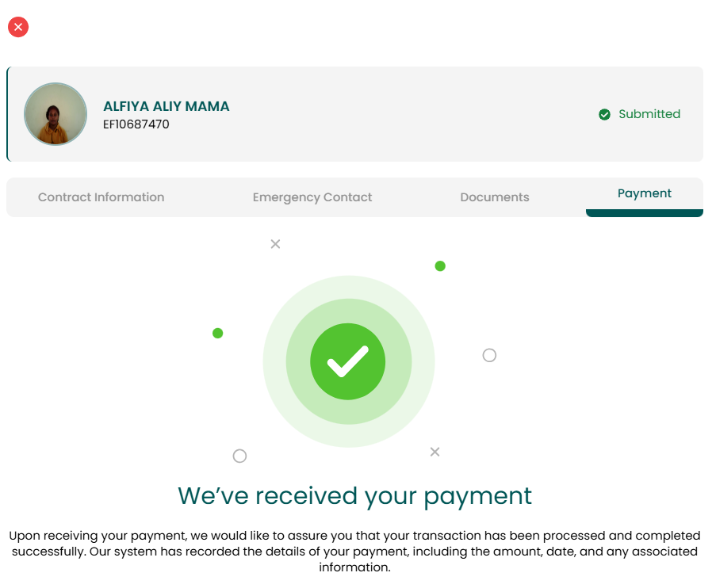716x588 pixels.
Task: Click the large green checkmark success icon
Action: tap(348, 361)
